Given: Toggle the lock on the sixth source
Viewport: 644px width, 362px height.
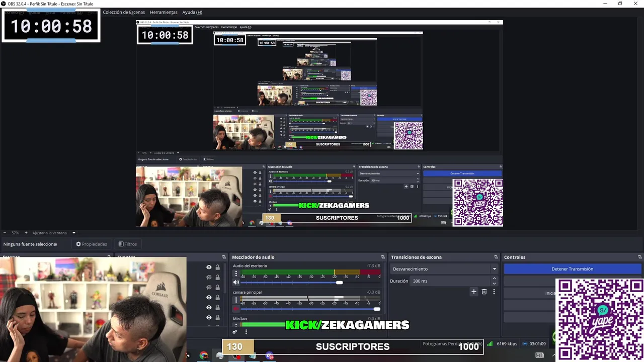Looking at the screenshot, I should click(x=218, y=318).
